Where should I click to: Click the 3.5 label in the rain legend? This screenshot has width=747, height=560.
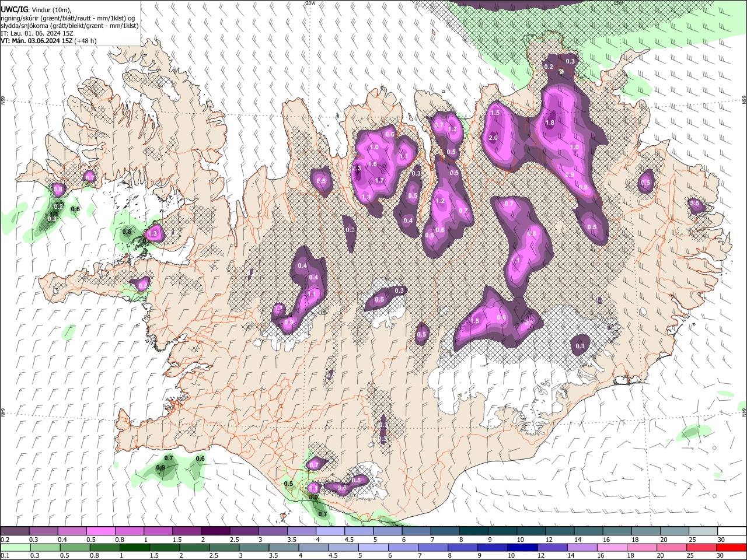pos(273,556)
